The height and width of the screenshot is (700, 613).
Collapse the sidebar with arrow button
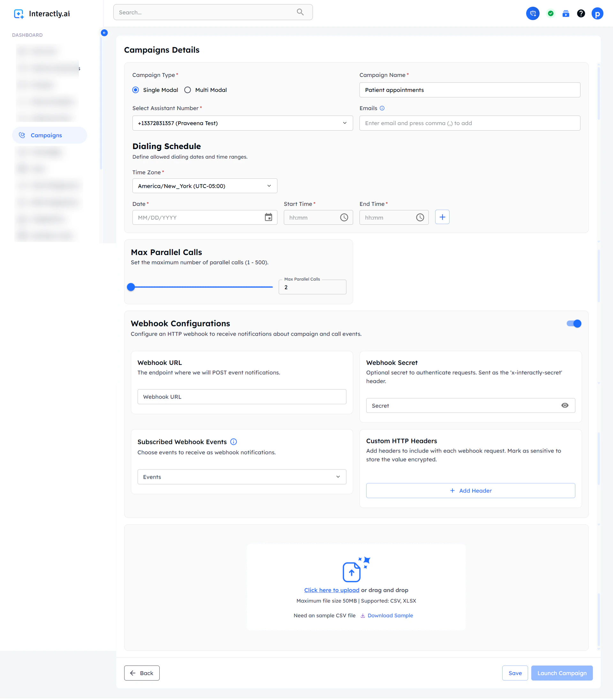click(104, 33)
